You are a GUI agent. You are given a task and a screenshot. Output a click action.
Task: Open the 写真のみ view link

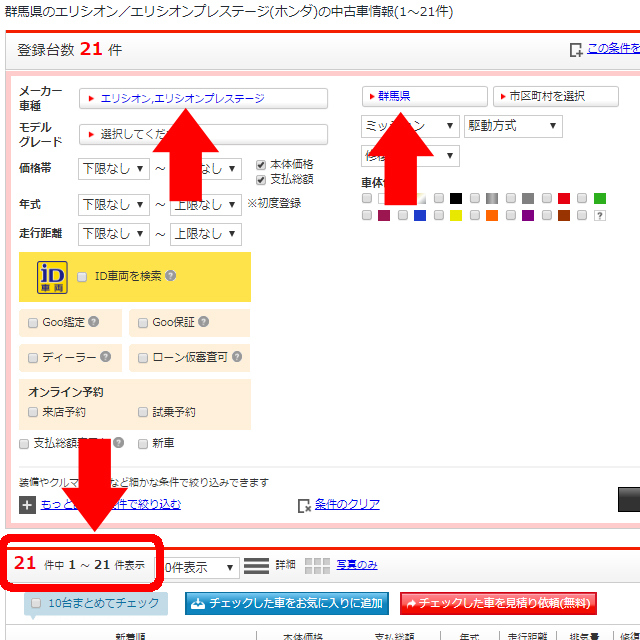357,565
